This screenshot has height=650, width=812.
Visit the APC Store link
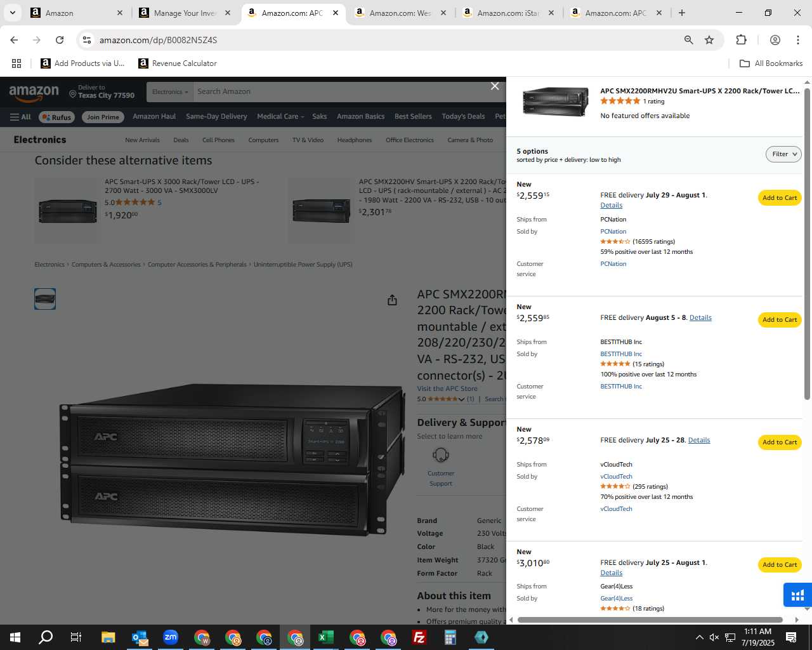pyautogui.click(x=447, y=388)
